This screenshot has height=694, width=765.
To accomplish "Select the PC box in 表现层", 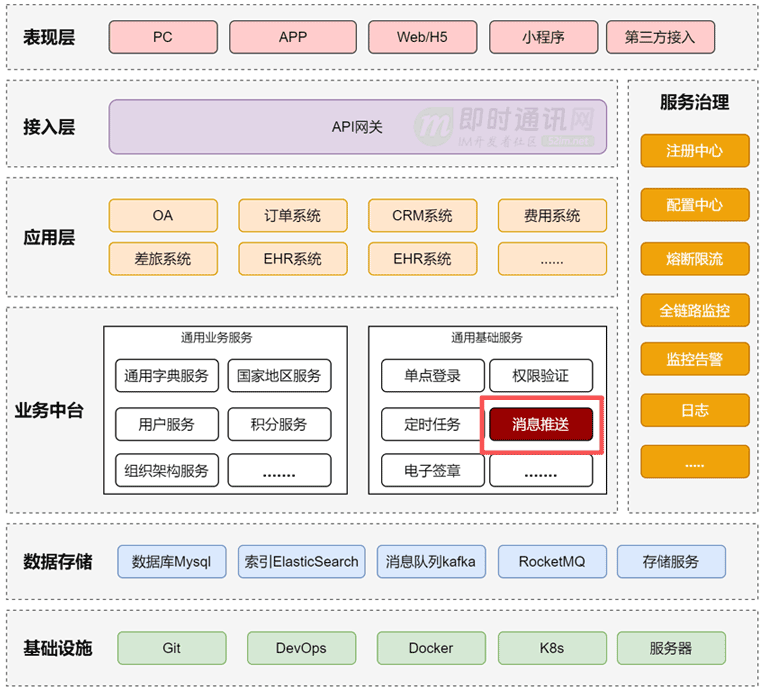I will tap(162, 37).
